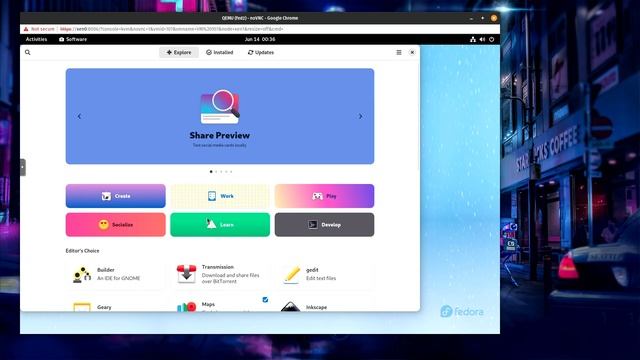Switch to the Explore tab
Image resolution: width=640 pixels, height=360 pixels.
(179, 52)
